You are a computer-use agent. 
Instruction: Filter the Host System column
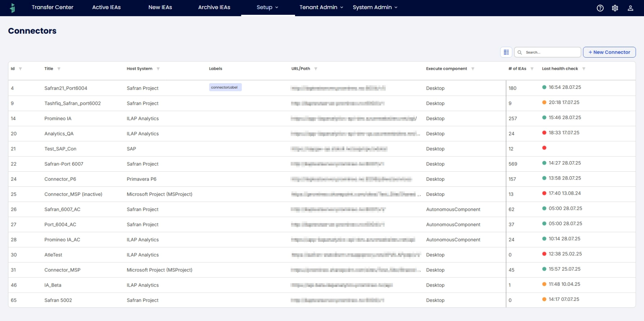(158, 69)
